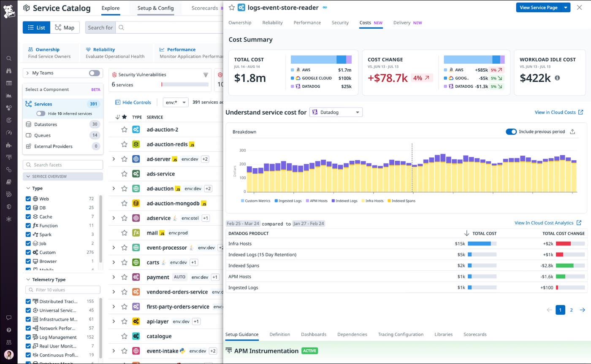Expand the ad-server service row

(x=113, y=159)
